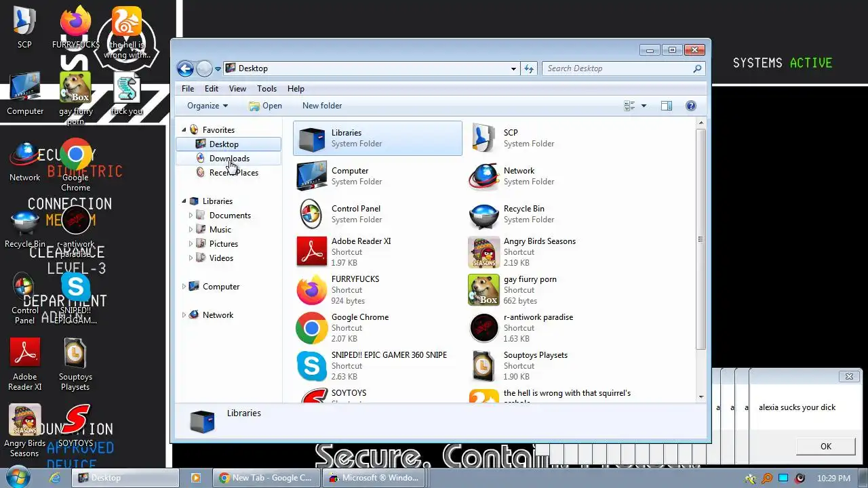
Task: Collapse the Libraries tree group
Action: click(184, 201)
